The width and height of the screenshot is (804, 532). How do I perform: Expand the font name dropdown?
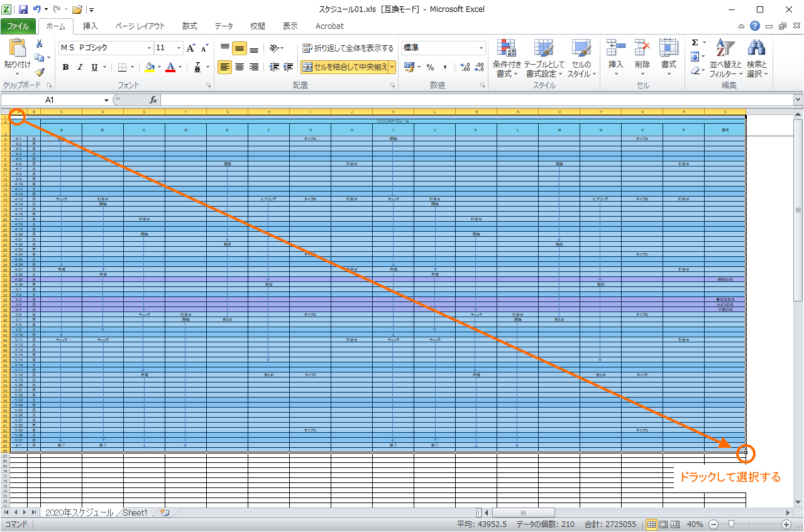[x=149, y=48]
